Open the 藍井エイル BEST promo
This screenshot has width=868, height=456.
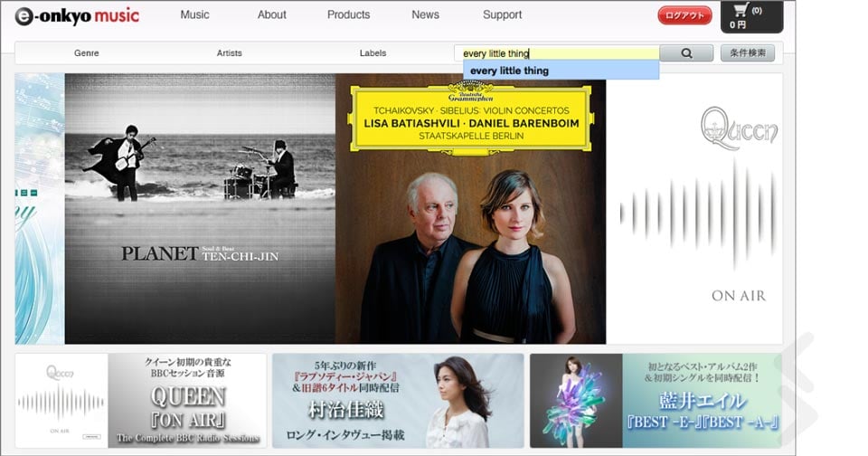pyautogui.click(x=656, y=401)
